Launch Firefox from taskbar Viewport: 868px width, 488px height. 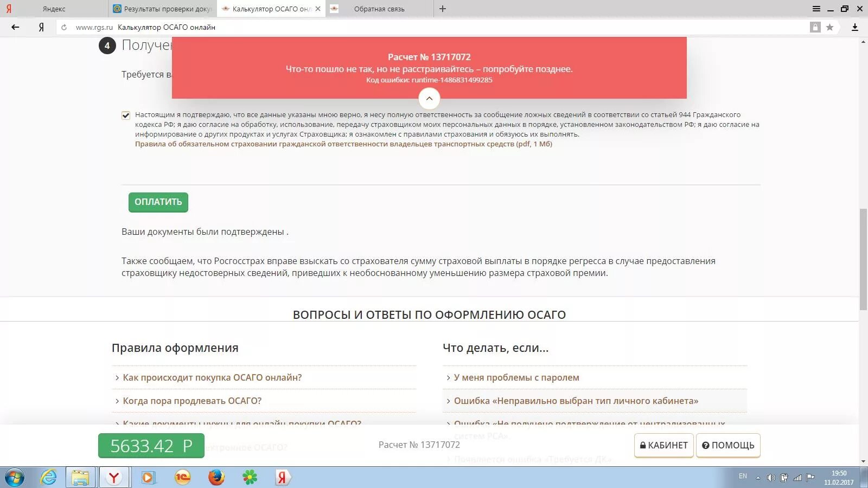(216, 478)
